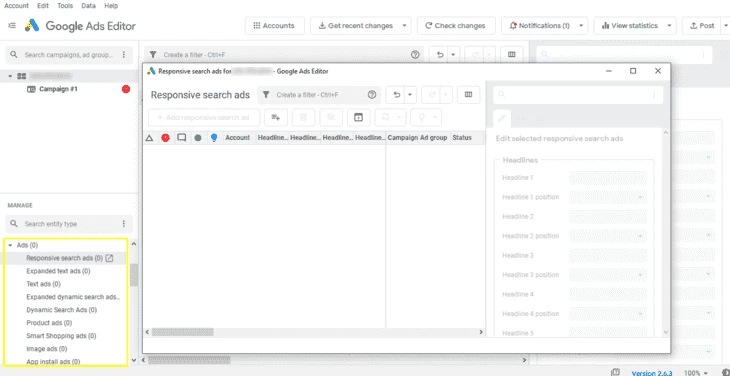Viewport: 730px width, 376px height.
Task: Click the disabled find and replace icon
Action: coord(331,118)
